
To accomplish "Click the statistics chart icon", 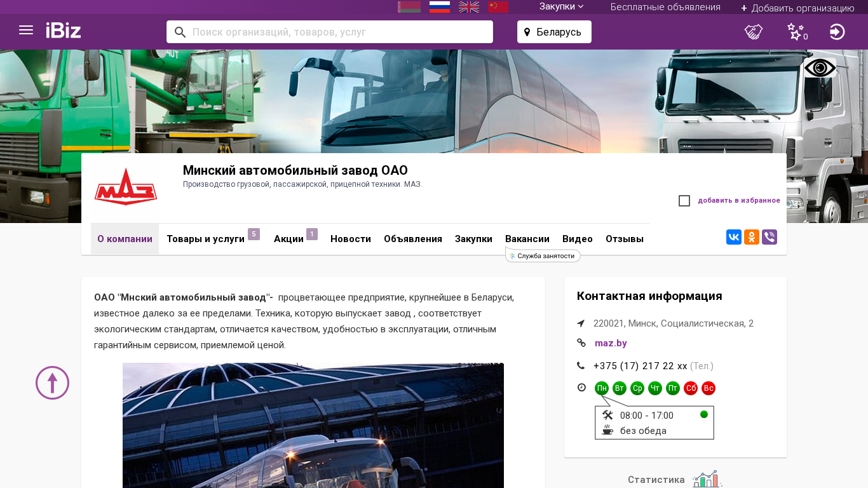I will (x=707, y=480).
